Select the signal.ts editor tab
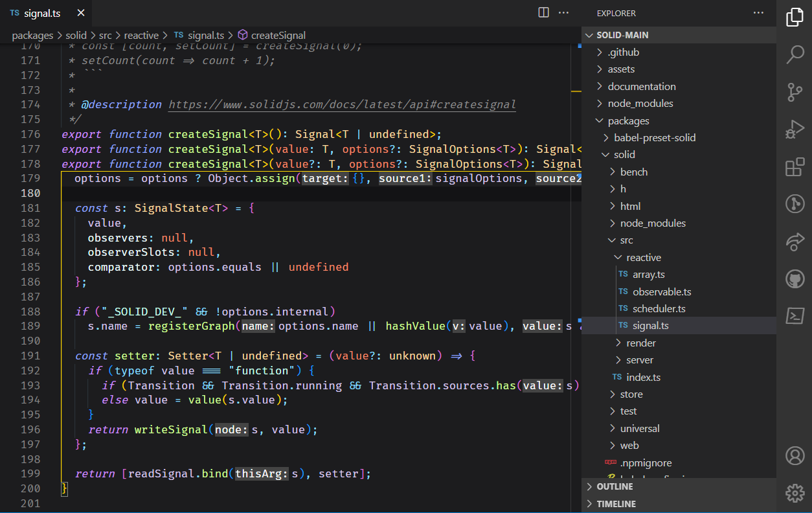The width and height of the screenshot is (812, 513). (x=46, y=13)
